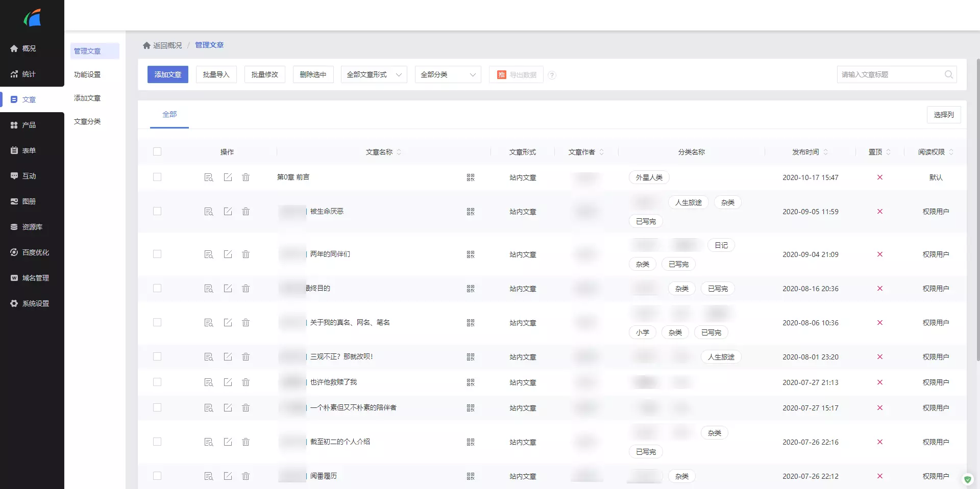Viewport: 980px width, 489px height.
Task: Open the 全部文章形式 dropdown
Action: tap(374, 74)
